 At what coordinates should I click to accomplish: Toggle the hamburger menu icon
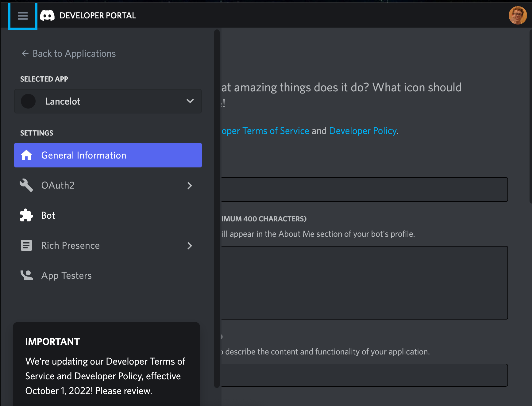(x=23, y=15)
